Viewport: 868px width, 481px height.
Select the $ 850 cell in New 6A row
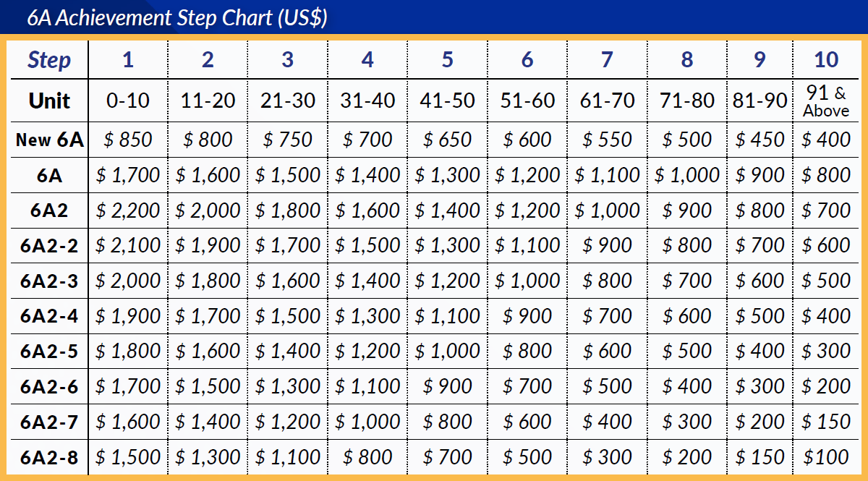128,140
